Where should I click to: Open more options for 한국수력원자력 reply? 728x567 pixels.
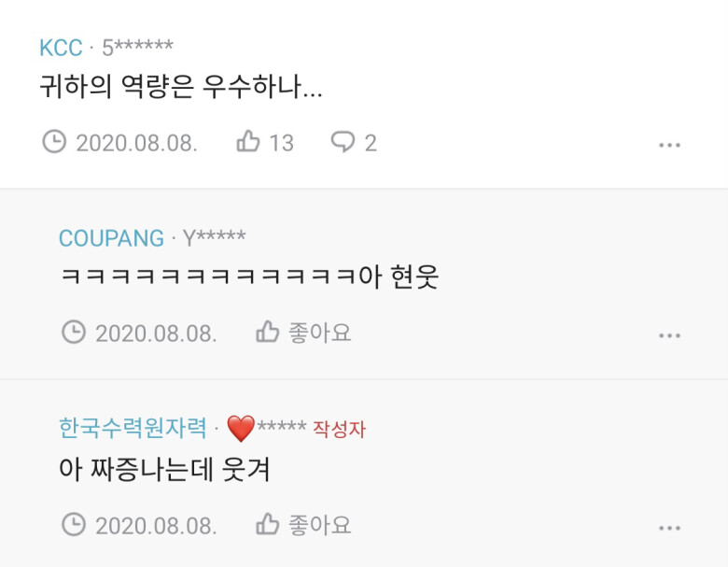(x=669, y=528)
